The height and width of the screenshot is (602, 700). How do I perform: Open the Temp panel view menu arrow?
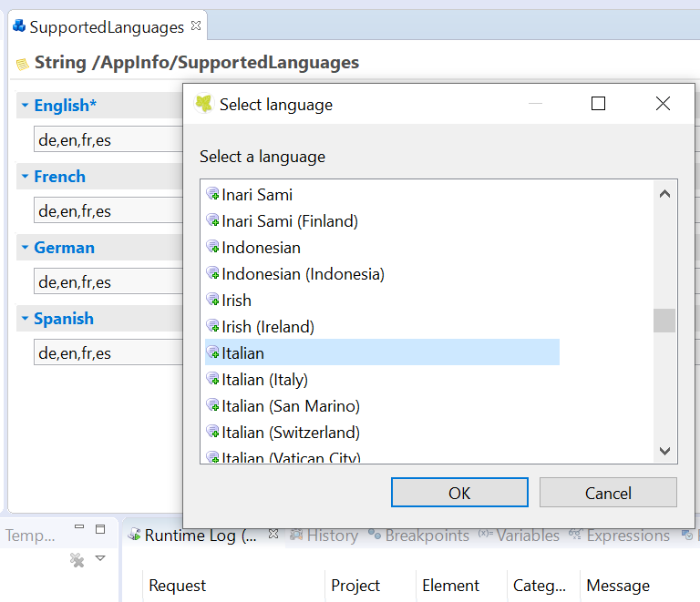pyautogui.click(x=100, y=558)
